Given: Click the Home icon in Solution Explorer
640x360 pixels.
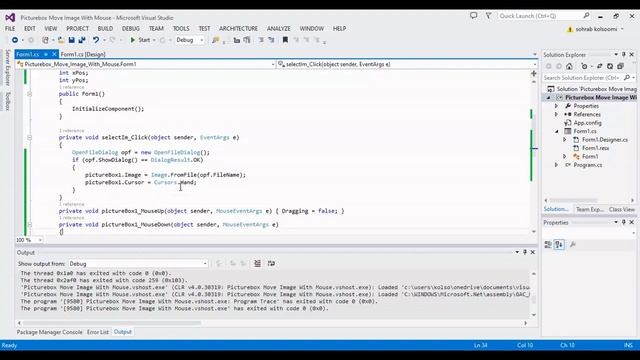Looking at the screenshot, I should click(569, 66).
